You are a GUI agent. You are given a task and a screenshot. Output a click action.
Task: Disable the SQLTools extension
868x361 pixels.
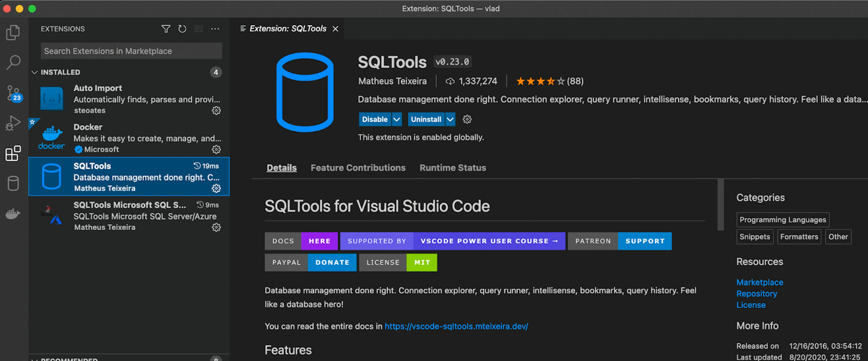coord(375,119)
